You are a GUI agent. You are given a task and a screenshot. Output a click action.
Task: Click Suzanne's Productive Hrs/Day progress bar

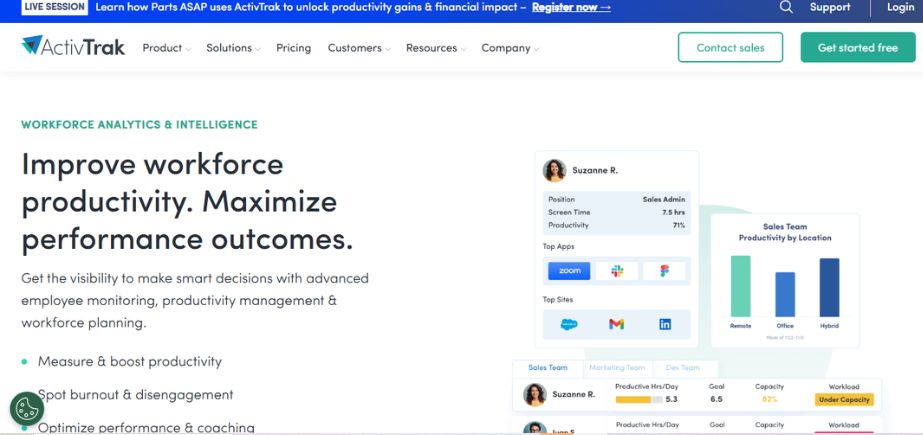(x=639, y=400)
